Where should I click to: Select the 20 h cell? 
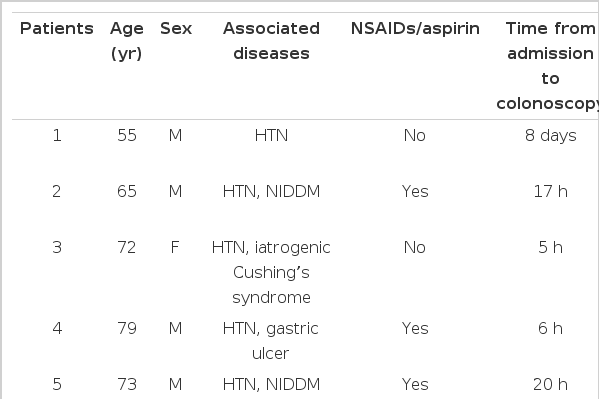tap(550, 384)
